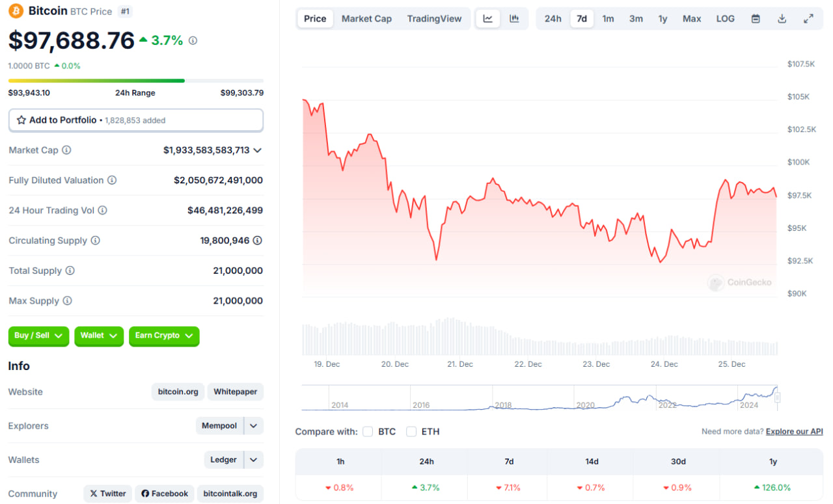Click the historical range navigator chart
833x504 pixels.
[539, 397]
